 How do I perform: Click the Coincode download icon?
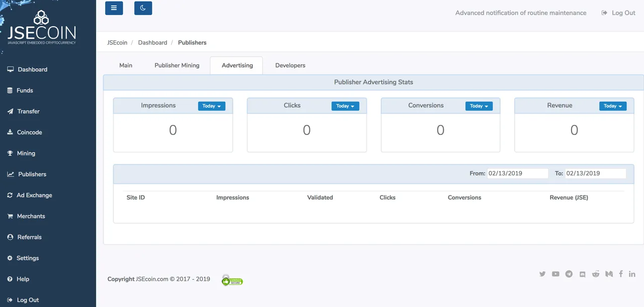click(10, 132)
